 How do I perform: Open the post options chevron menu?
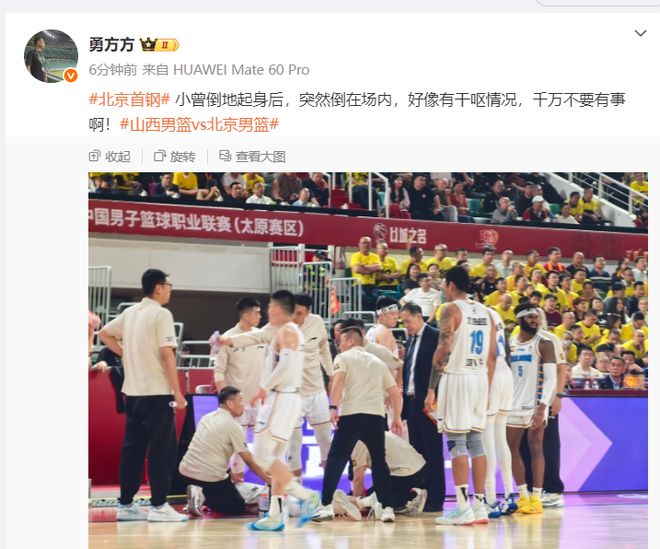pyautogui.click(x=640, y=33)
